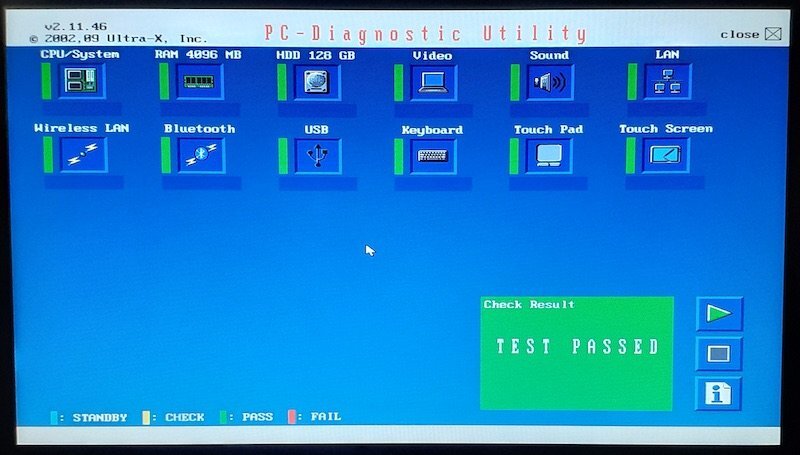Click the green status bar beside CPU/System
This screenshot has height=455, width=800.
[x=46, y=81]
